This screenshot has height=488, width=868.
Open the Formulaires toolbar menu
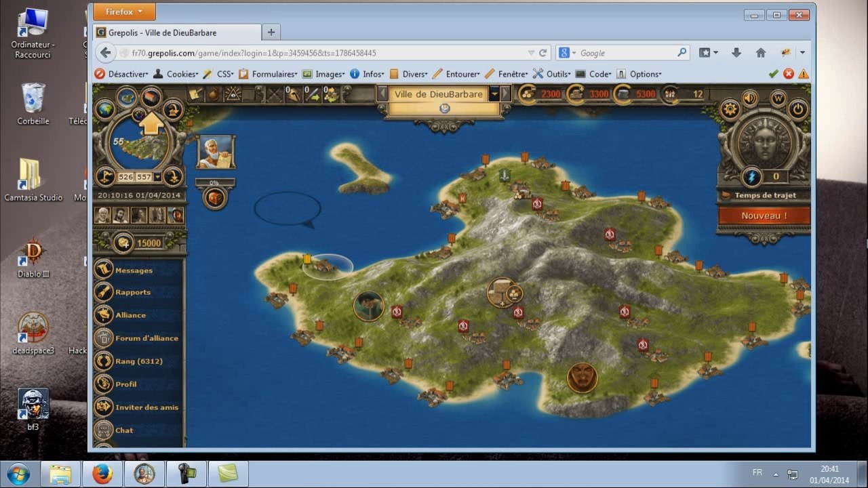point(269,74)
